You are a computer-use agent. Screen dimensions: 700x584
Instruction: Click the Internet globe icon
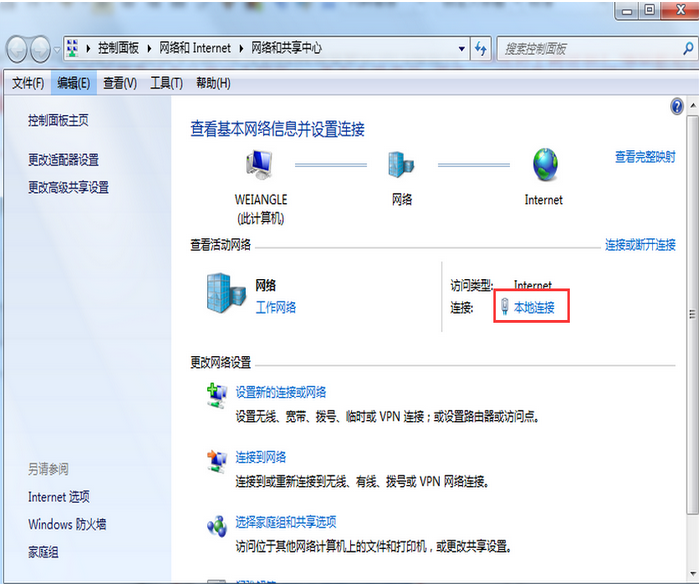click(x=546, y=164)
